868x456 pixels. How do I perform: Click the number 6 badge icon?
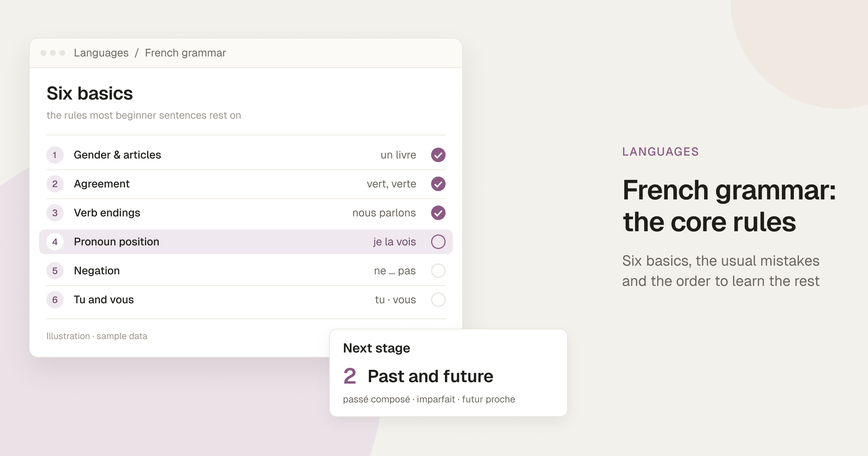(55, 300)
